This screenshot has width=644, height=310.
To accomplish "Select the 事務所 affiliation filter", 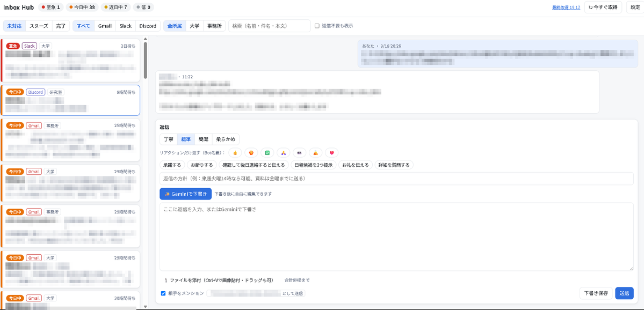I will (x=214, y=26).
